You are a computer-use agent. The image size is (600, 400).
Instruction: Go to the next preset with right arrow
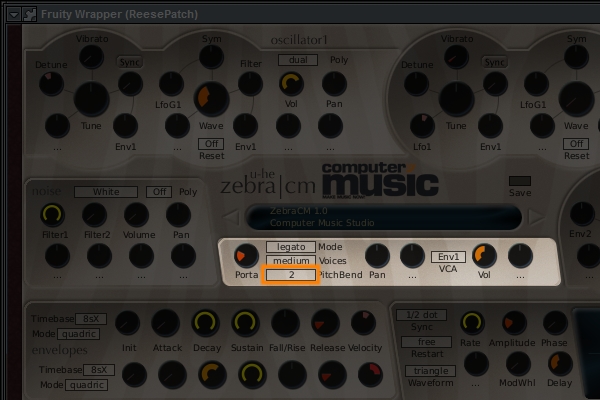coord(536,217)
